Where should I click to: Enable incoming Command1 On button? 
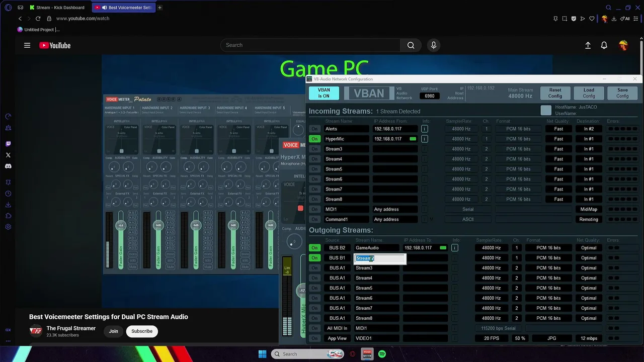click(x=314, y=219)
